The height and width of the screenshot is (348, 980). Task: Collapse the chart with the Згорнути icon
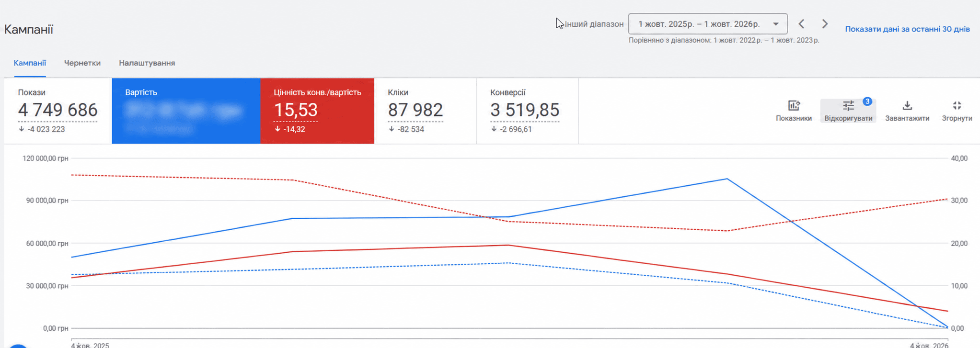(957, 106)
